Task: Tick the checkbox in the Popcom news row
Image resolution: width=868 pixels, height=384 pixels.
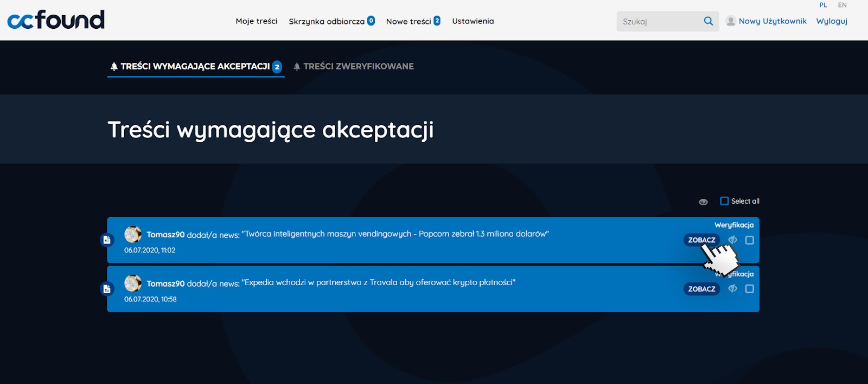Action: point(750,240)
